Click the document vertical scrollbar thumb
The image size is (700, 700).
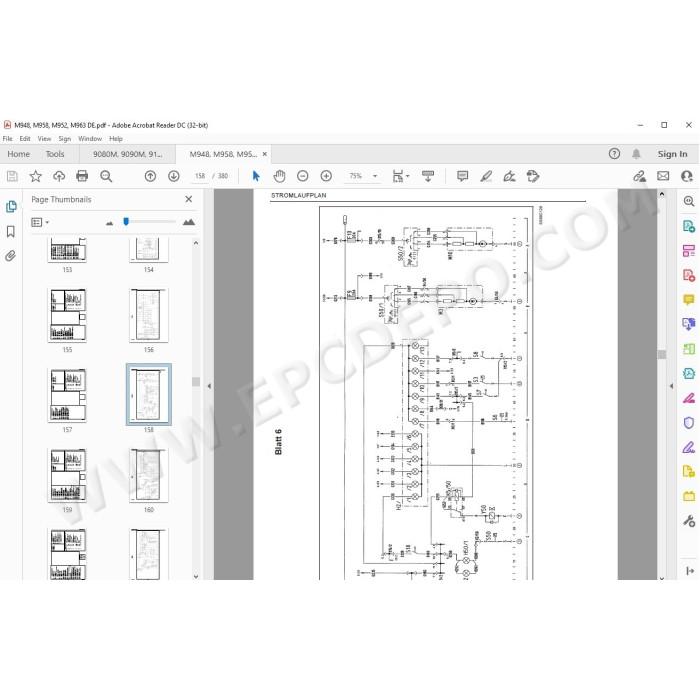662,354
